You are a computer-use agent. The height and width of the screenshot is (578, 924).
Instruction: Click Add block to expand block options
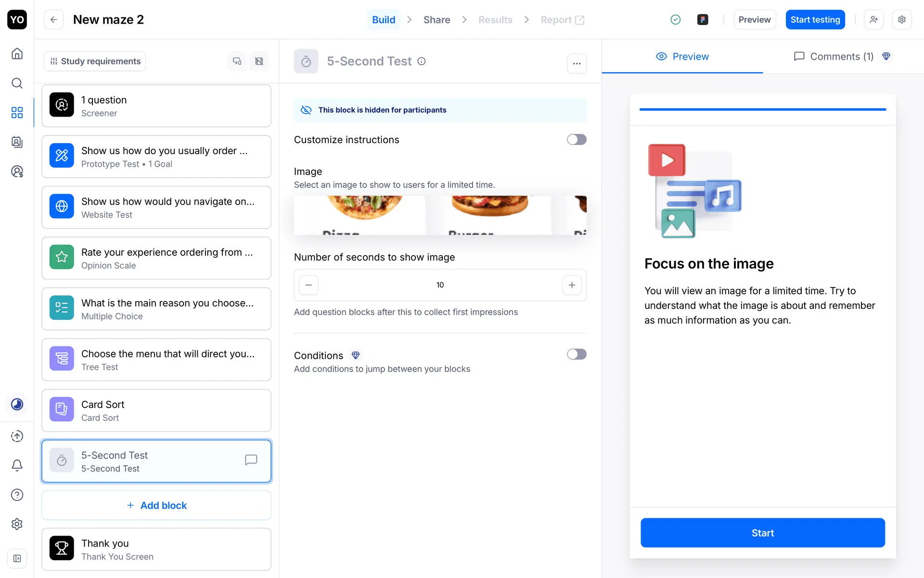156,505
